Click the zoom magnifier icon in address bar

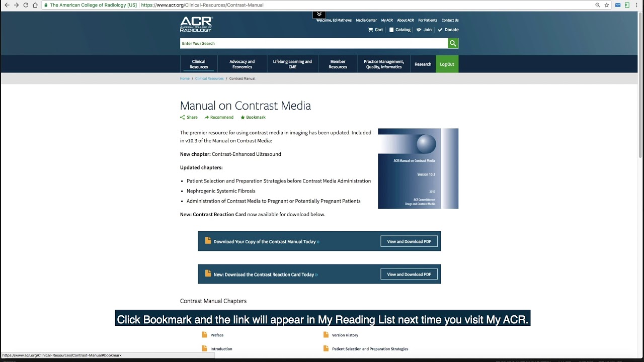tap(598, 5)
